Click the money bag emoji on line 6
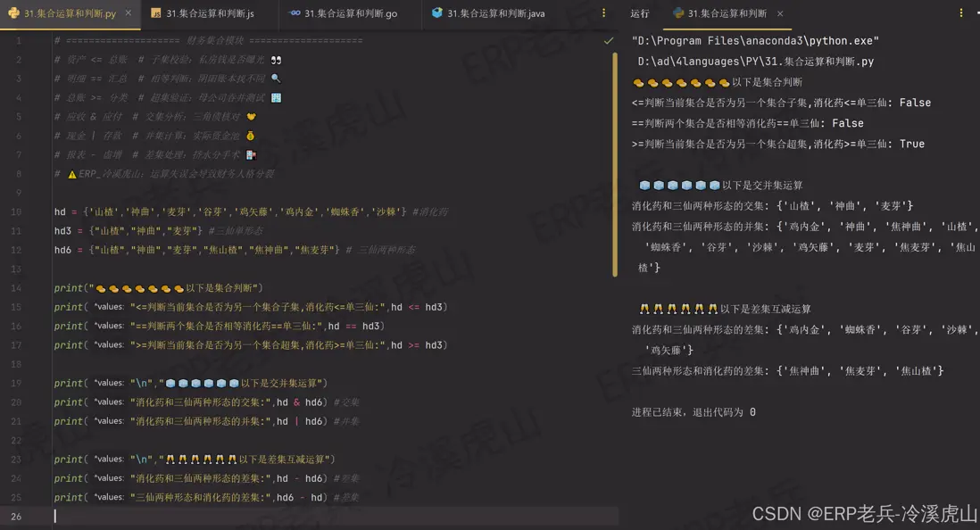The height and width of the screenshot is (530, 980). click(251, 136)
